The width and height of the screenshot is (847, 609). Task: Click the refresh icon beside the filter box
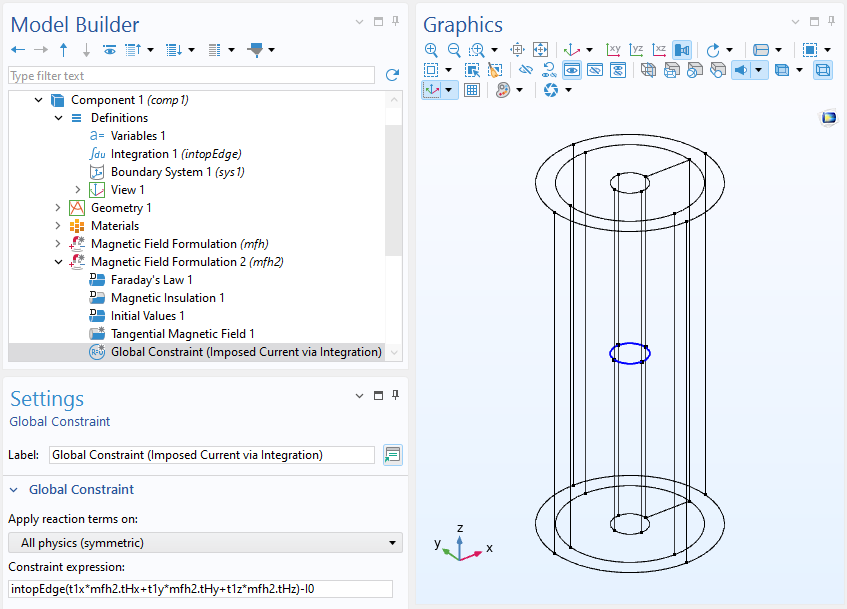click(x=392, y=75)
